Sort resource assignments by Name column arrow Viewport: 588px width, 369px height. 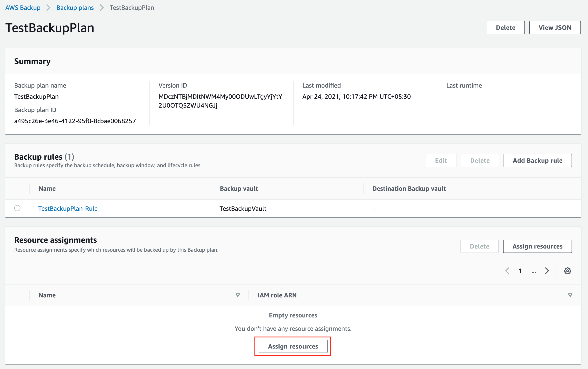click(238, 295)
